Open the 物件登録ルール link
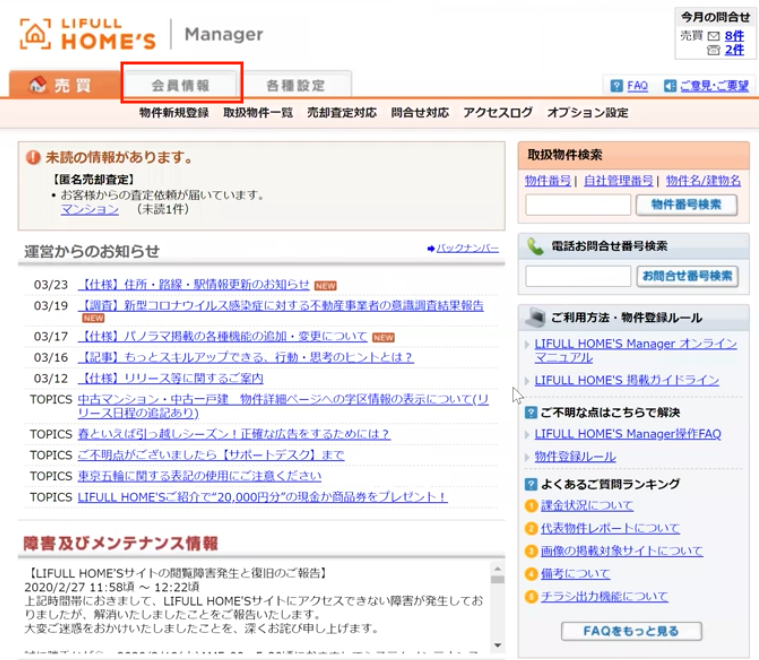Screen dimensions: 759x660 [x=575, y=456]
